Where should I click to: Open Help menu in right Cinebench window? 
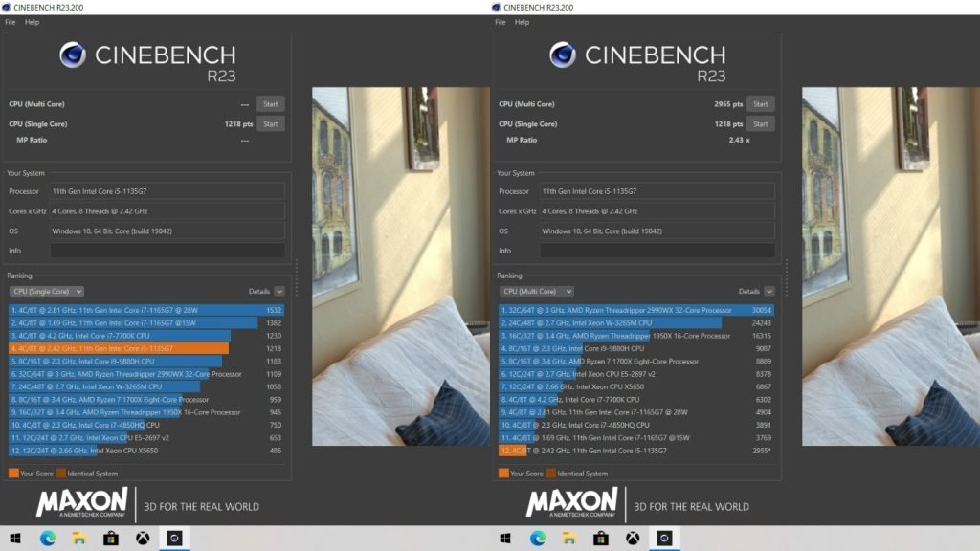[522, 22]
